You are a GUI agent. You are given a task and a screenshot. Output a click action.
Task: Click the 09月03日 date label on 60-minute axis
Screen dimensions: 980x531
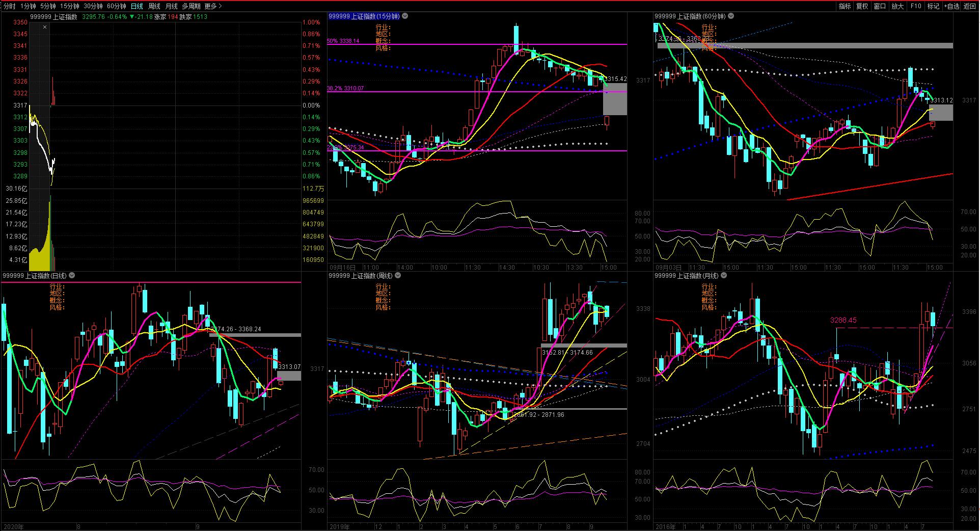click(668, 268)
